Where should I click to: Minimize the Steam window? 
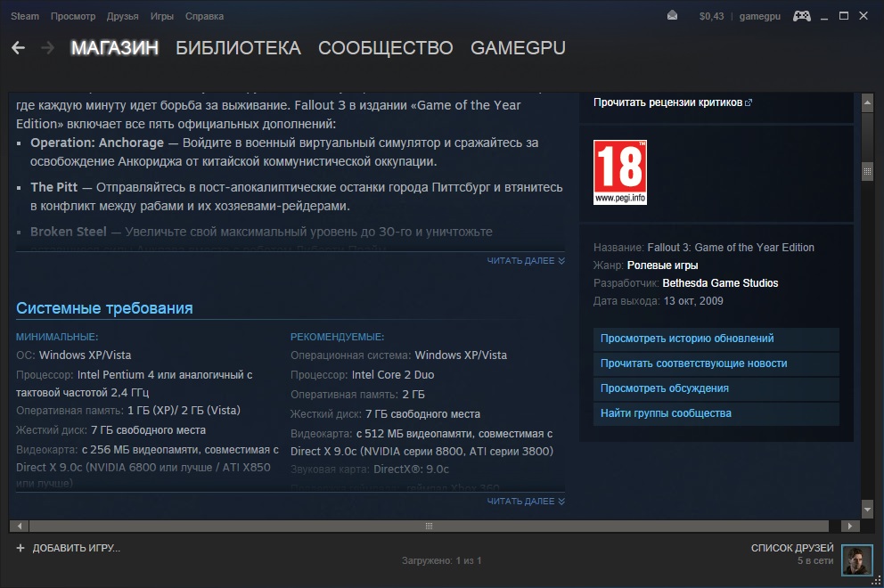pyautogui.click(x=824, y=17)
